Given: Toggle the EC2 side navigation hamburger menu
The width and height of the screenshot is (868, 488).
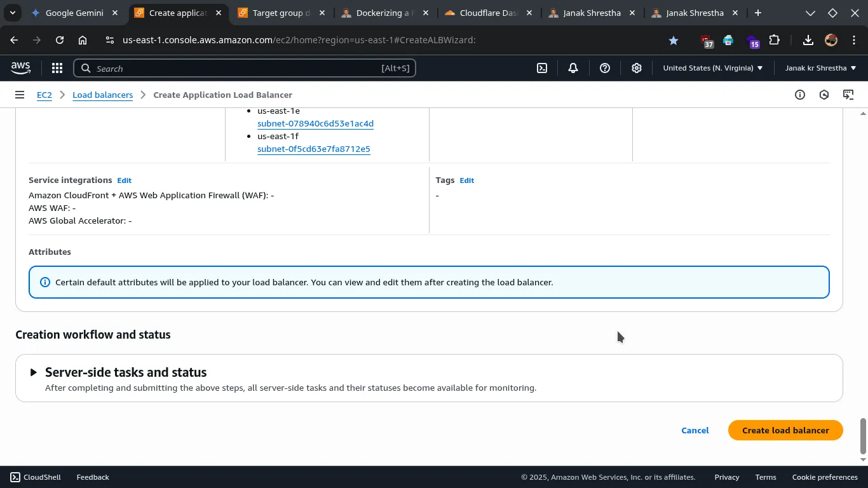Looking at the screenshot, I should coord(20,95).
